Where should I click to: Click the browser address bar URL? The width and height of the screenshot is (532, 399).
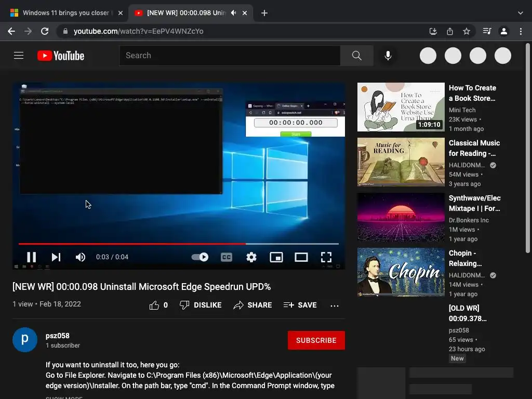pos(138,31)
